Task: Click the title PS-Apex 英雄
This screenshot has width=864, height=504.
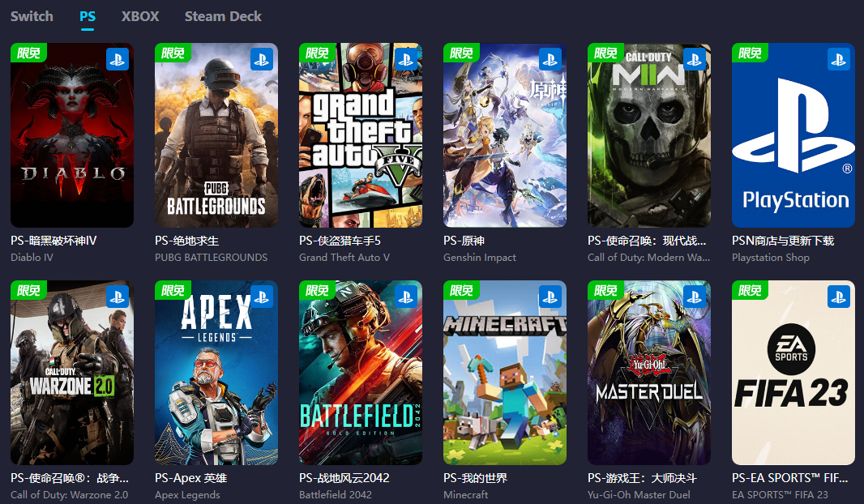Action: pyautogui.click(x=191, y=478)
